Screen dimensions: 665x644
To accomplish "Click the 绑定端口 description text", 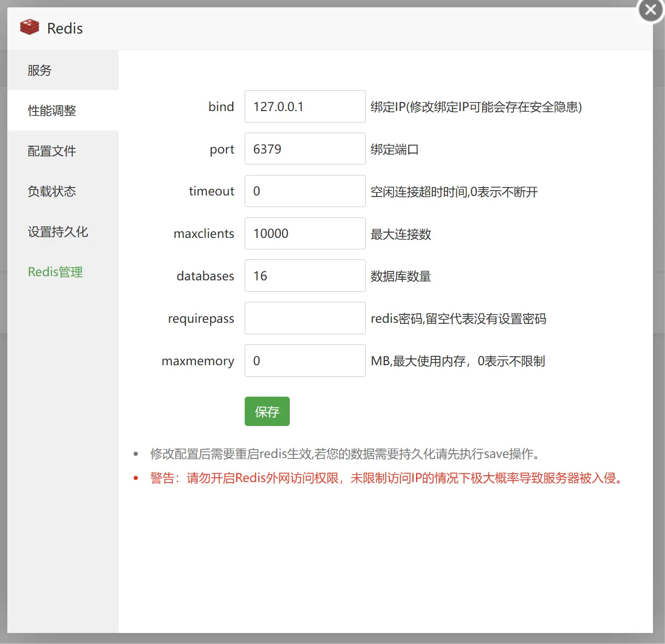I will coord(395,149).
